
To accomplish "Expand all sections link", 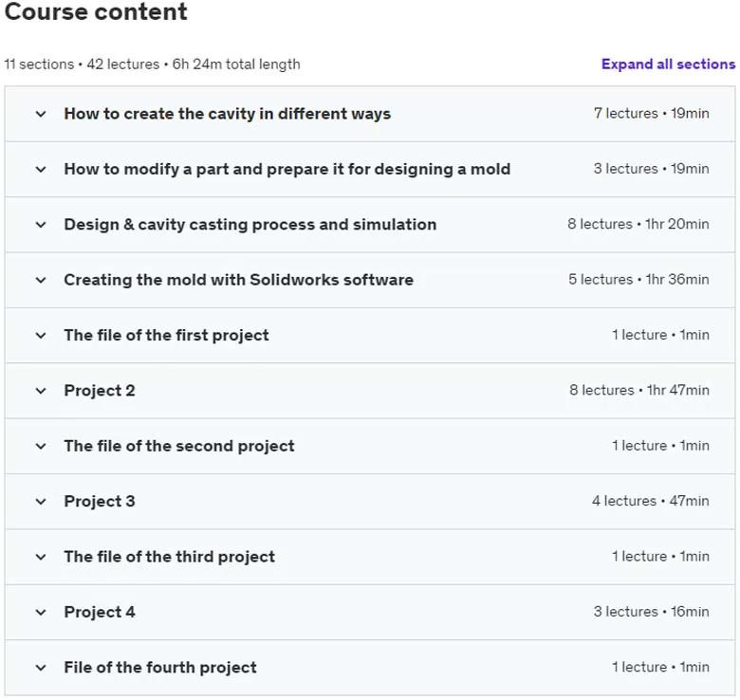I will pos(668,64).
